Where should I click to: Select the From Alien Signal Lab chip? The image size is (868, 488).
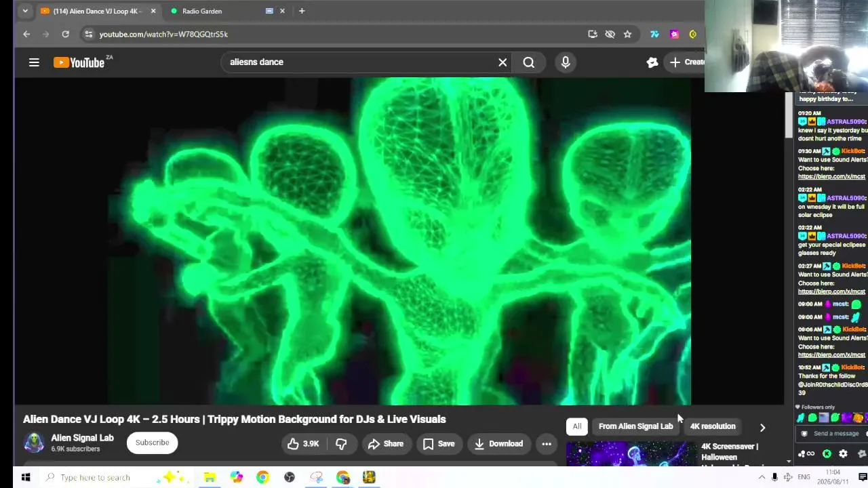635,426
